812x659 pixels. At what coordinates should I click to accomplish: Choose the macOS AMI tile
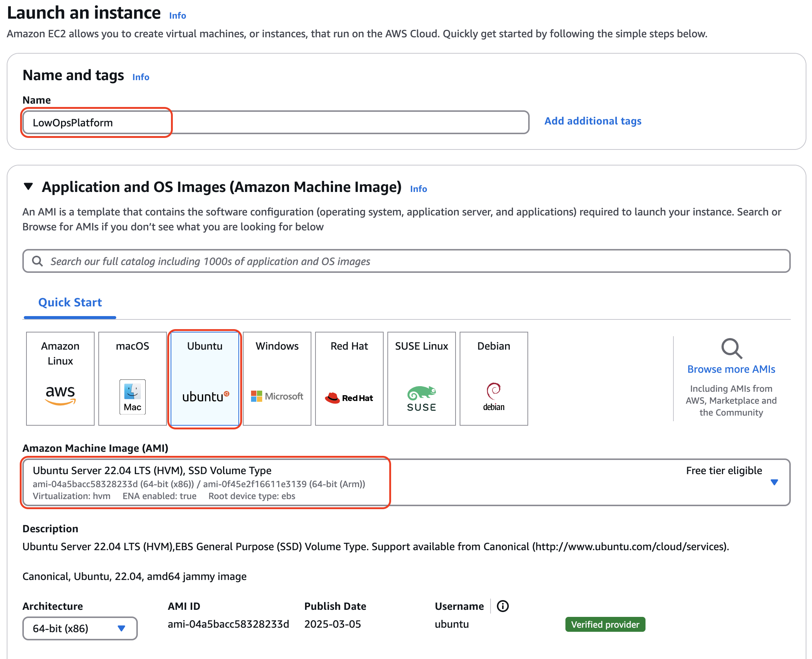click(x=132, y=378)
